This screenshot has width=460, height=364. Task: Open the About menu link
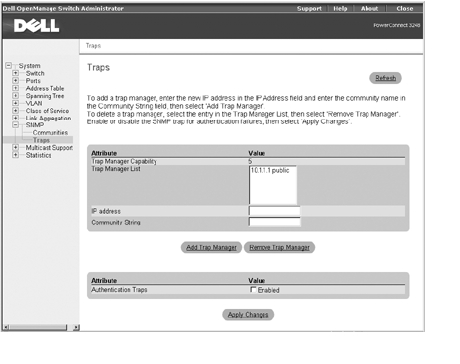(x=369, y=9)
